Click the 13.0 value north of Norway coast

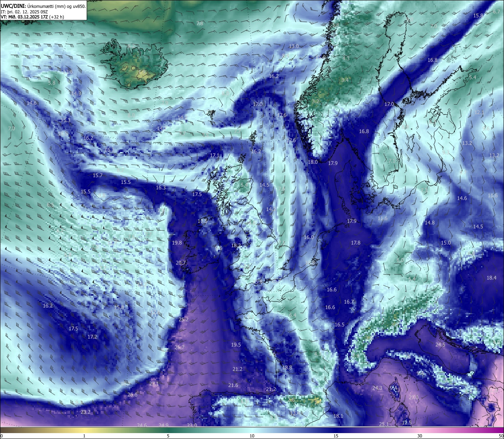pos(294,46)
